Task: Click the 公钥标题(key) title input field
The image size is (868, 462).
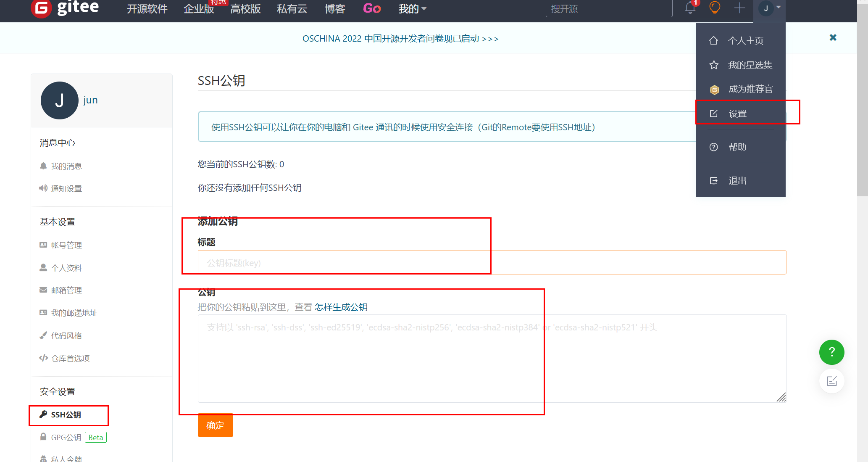Action: (492, 263)
